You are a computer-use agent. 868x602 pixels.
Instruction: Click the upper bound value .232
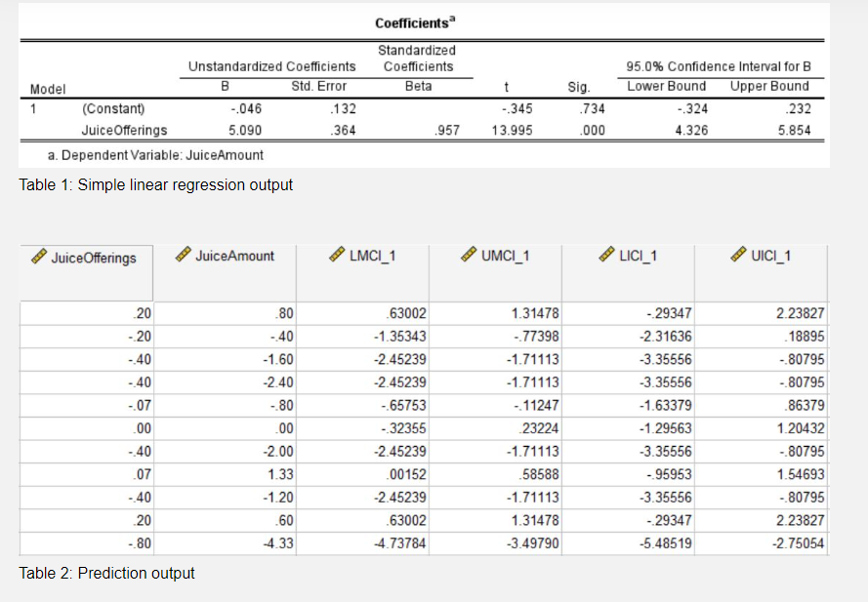pos(799,108)
